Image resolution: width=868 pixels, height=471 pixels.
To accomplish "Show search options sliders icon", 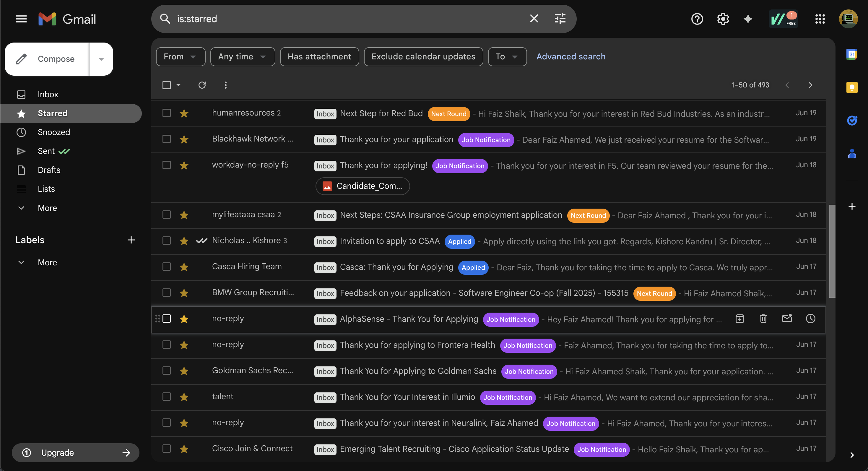I will [560, 19].
